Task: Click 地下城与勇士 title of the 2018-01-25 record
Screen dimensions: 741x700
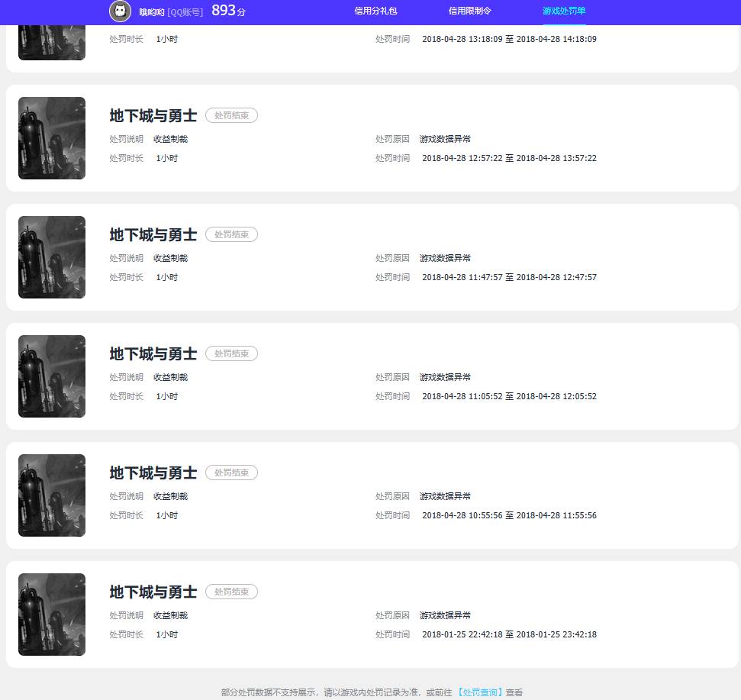Action: 153,592
